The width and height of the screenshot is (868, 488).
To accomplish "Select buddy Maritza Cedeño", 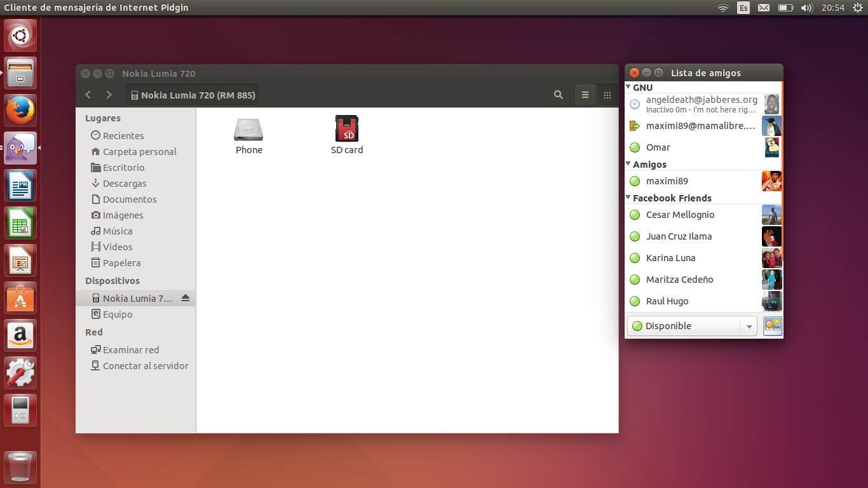I will (703, 280).
